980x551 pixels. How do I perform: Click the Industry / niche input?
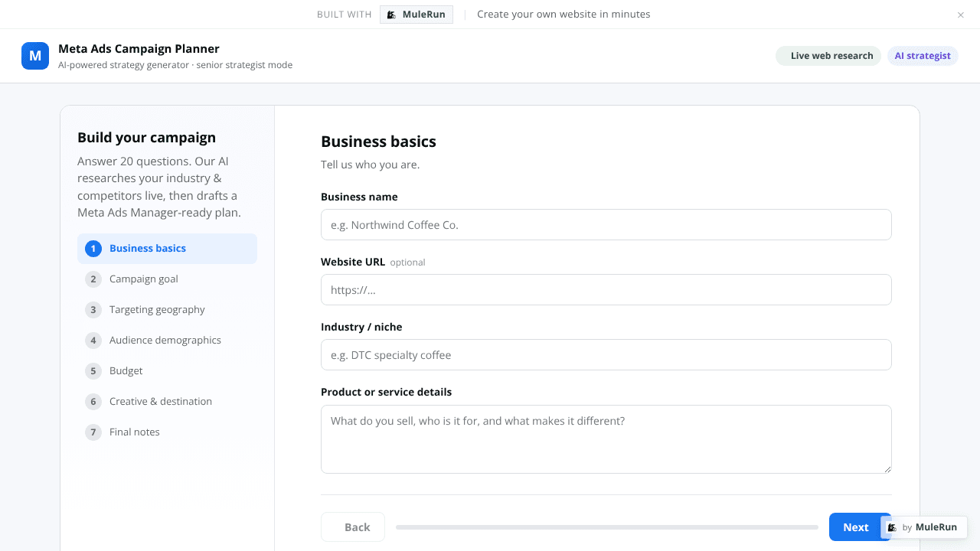click(606, 355)
